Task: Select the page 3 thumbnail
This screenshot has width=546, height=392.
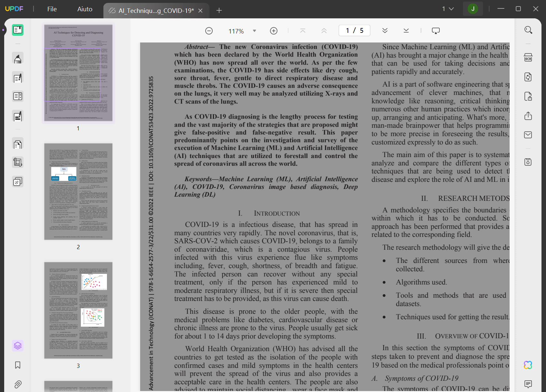Action: coord(78,311)
